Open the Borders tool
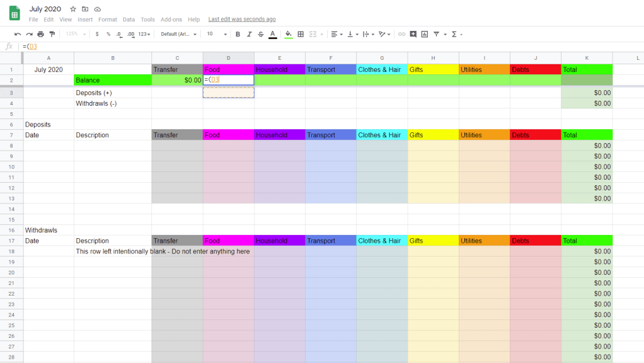This screenshot has width=644, height=363. click(x=301, y=34)
